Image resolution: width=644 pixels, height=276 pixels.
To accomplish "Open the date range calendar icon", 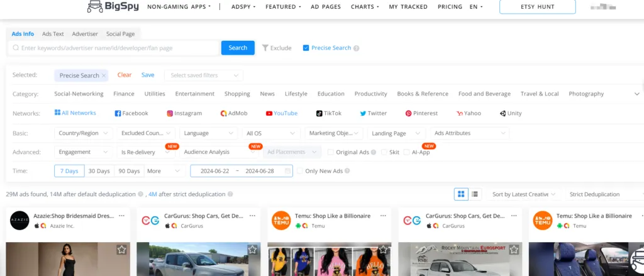I will 287,171.
